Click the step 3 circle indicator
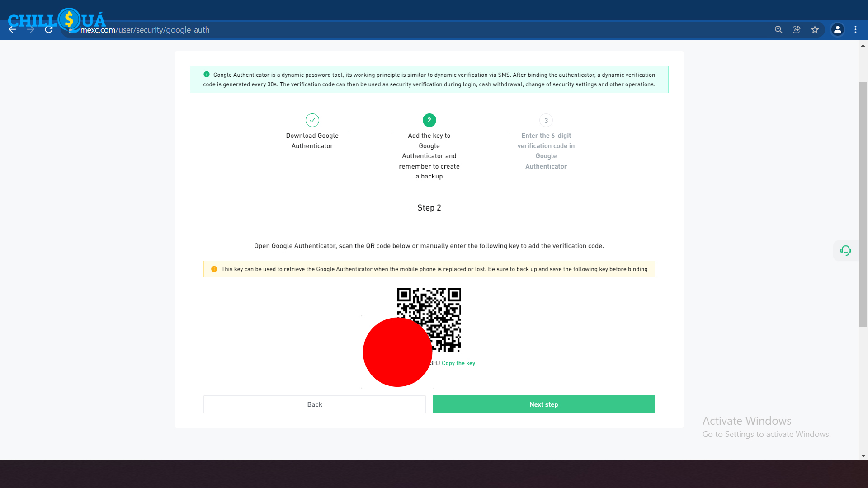 [546, 121]
